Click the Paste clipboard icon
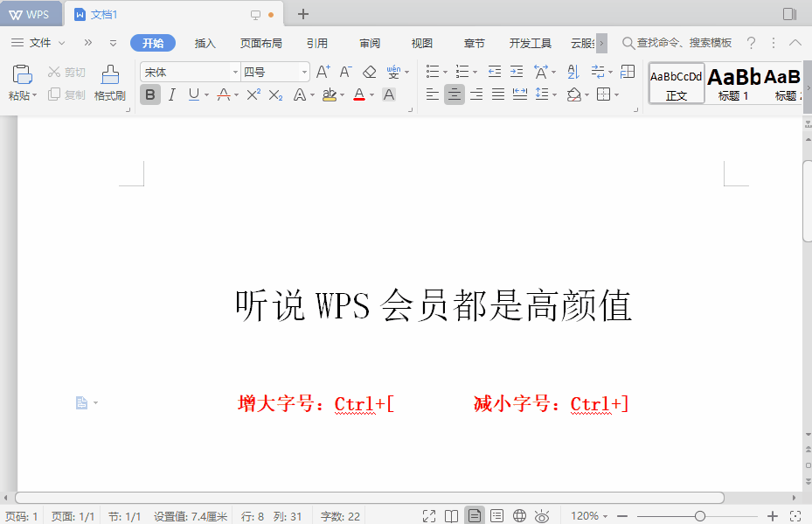 coord(22,74)
